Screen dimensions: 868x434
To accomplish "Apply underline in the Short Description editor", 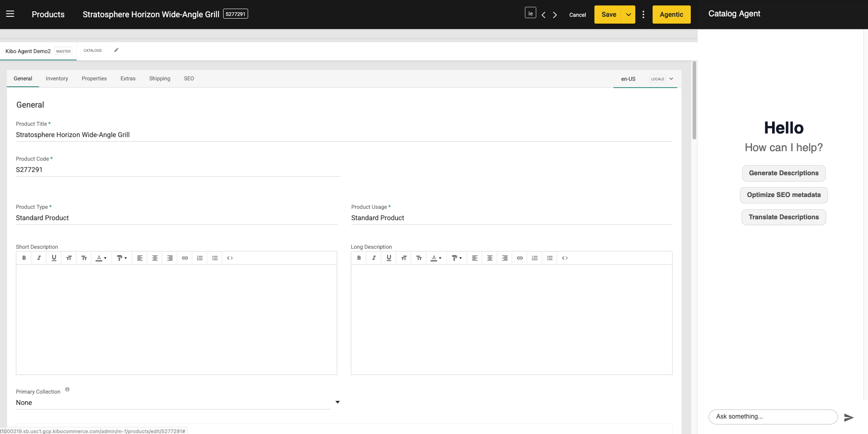I will tap(54, 258).
